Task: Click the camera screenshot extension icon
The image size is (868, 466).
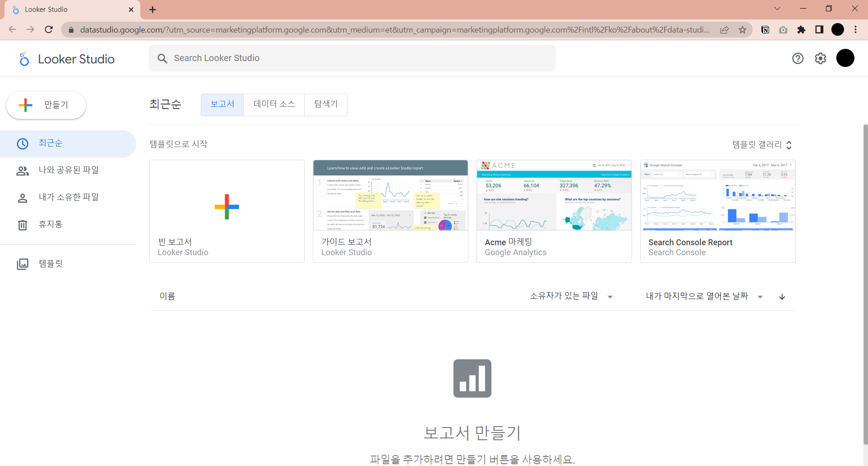Action: (783, 30)
